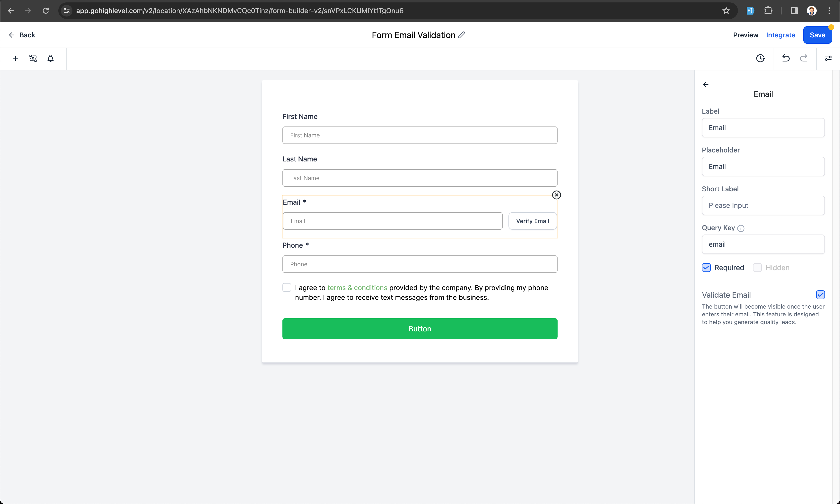Toggle the Hidden checkbox
Viewport: 840px width, 504px height.
pos(757,268)
